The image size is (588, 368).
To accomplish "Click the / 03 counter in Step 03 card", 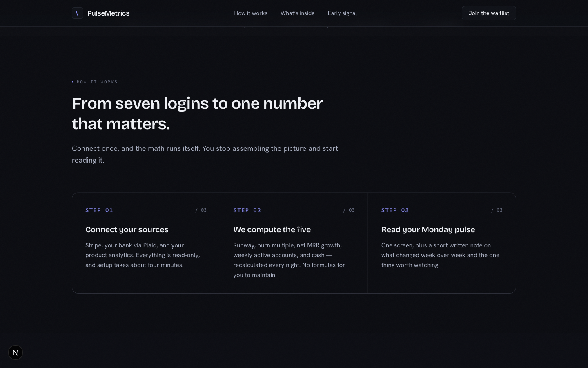I will (497, 210).
